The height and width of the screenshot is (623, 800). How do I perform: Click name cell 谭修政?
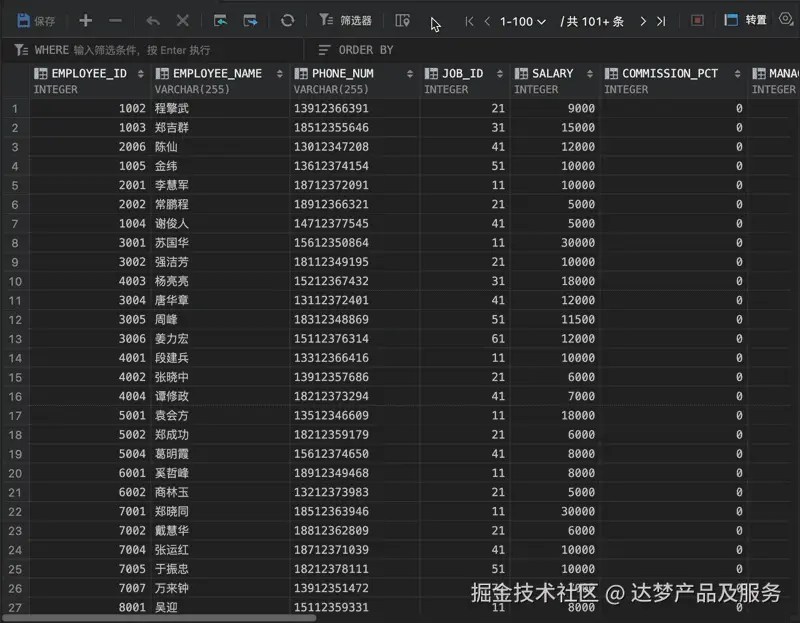coord(220,396)
